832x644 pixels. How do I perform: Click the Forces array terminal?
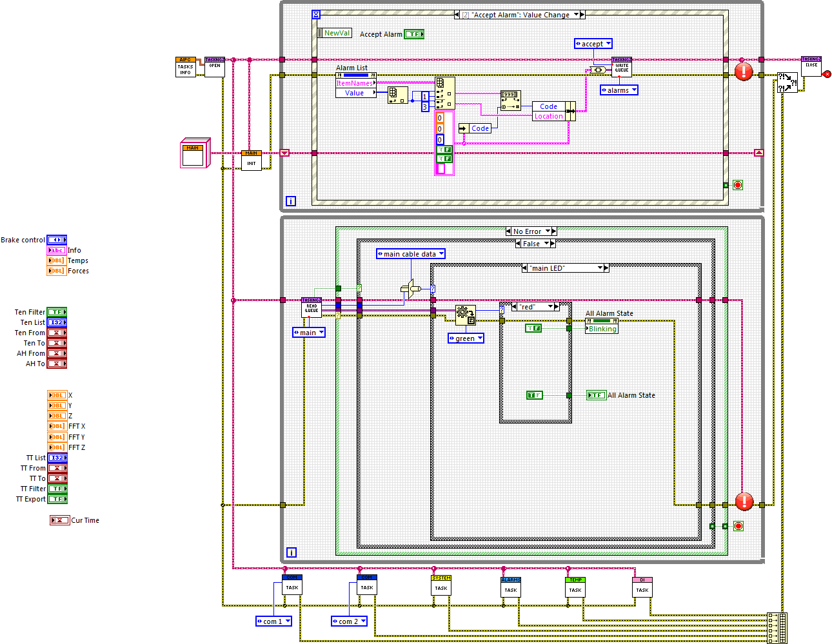coord(57,271)
